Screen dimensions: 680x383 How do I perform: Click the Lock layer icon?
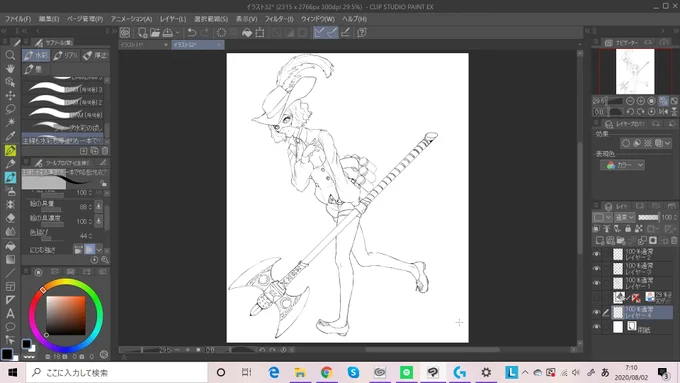pos(628,229)
